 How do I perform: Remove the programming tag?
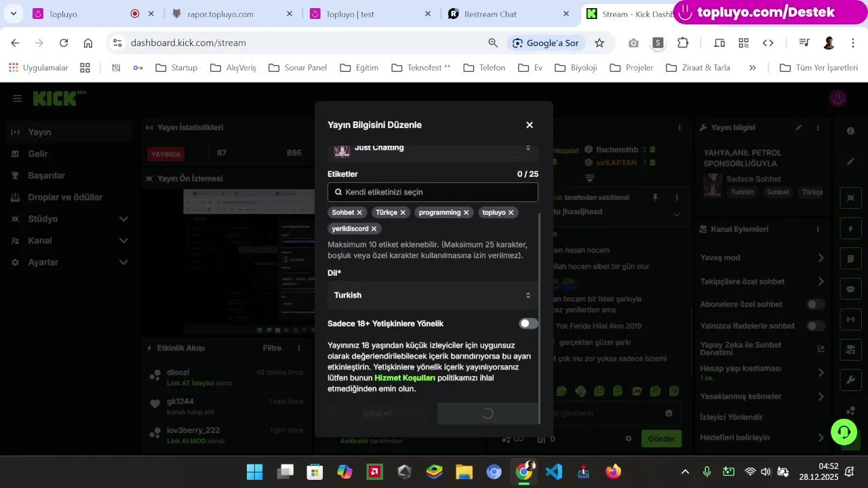pyautogui.click(x=466, y=212)
